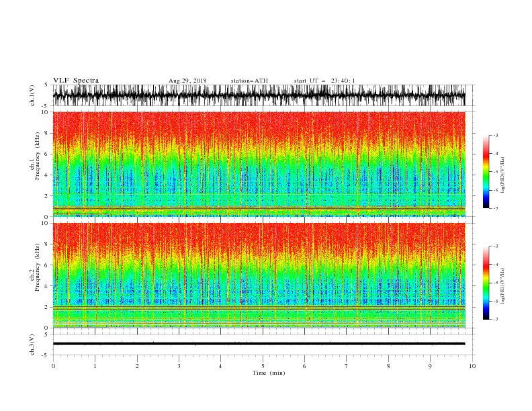Click the time axis tick label "9"
Image resolution: width=532 pixels, height=411 pixels.
point(430,366)
